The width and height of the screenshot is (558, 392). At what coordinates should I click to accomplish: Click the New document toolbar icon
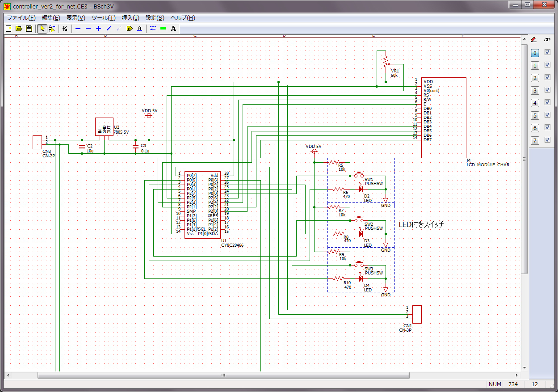[8, 29]
